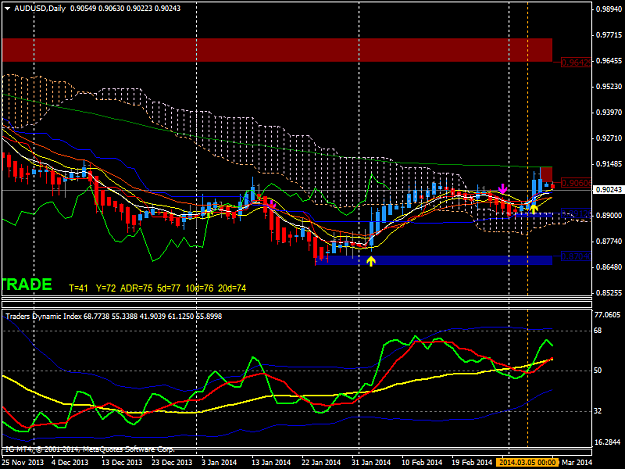Click the 5d=77 statistic
This screenshot has height=469, width=625.
[x=169, y=288]
